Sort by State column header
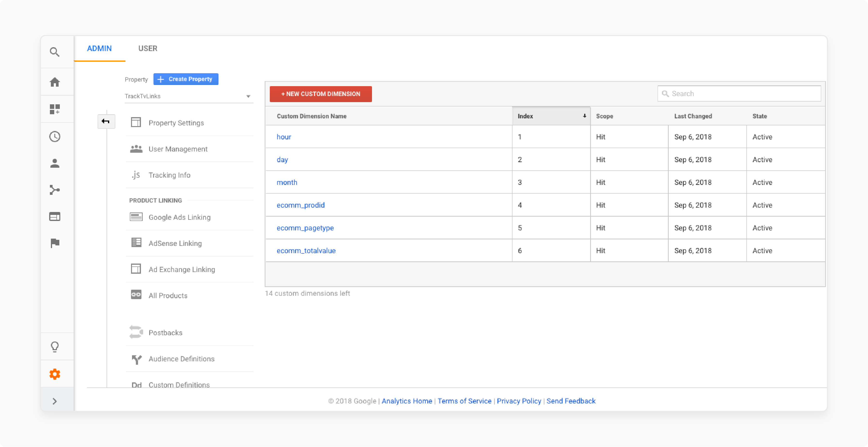 [759, 116]
